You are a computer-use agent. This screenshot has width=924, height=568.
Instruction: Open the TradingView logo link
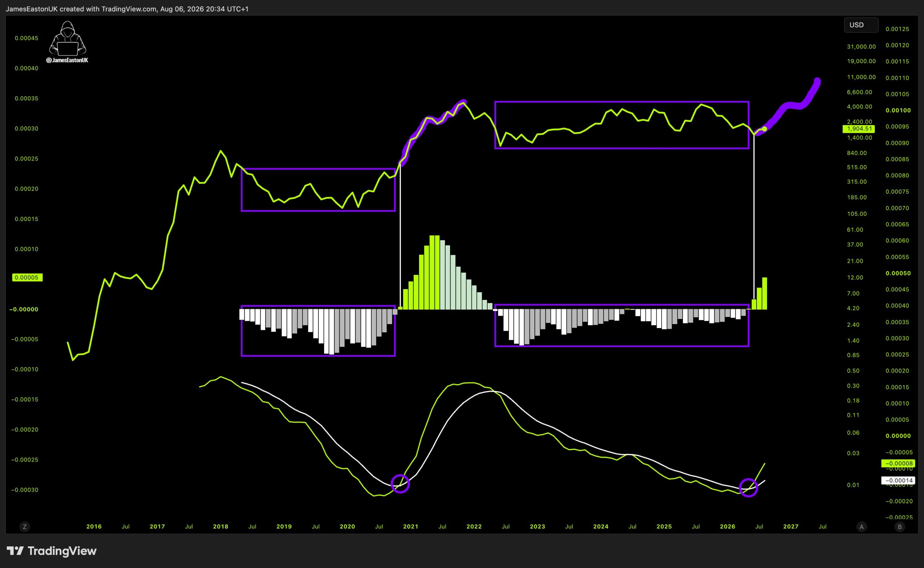tap(52, 551)
